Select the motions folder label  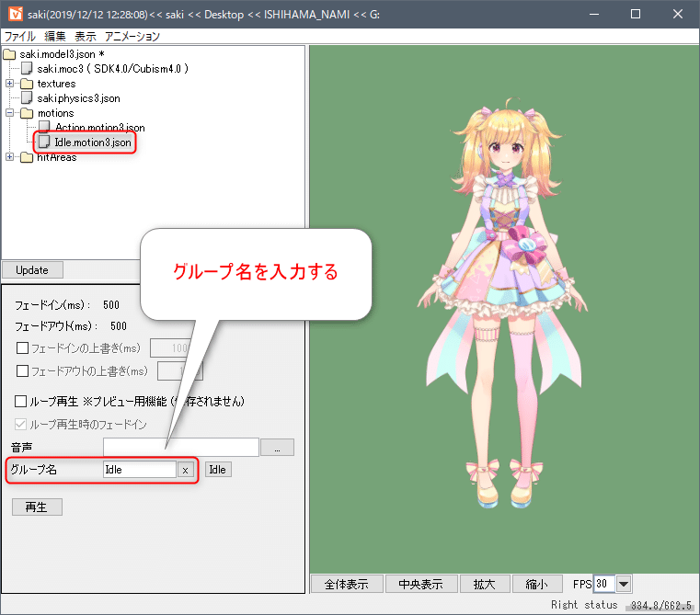tap(56, 113)
